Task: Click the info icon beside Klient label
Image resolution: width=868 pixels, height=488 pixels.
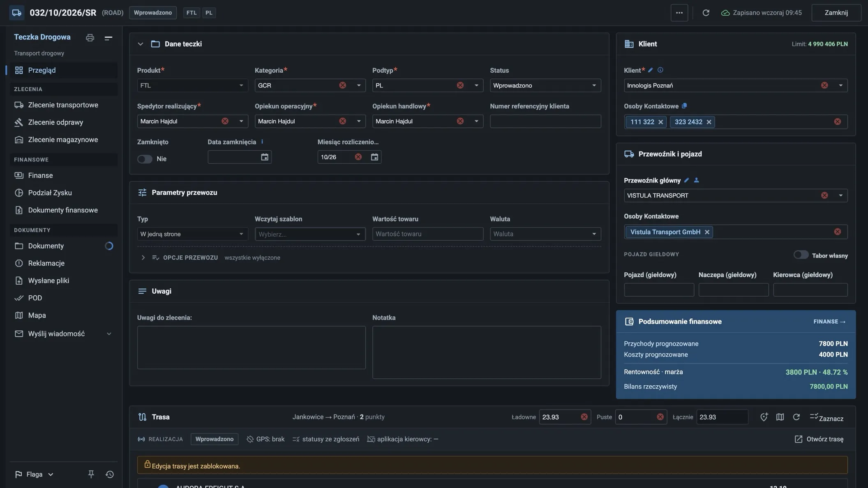Action: 660,70
